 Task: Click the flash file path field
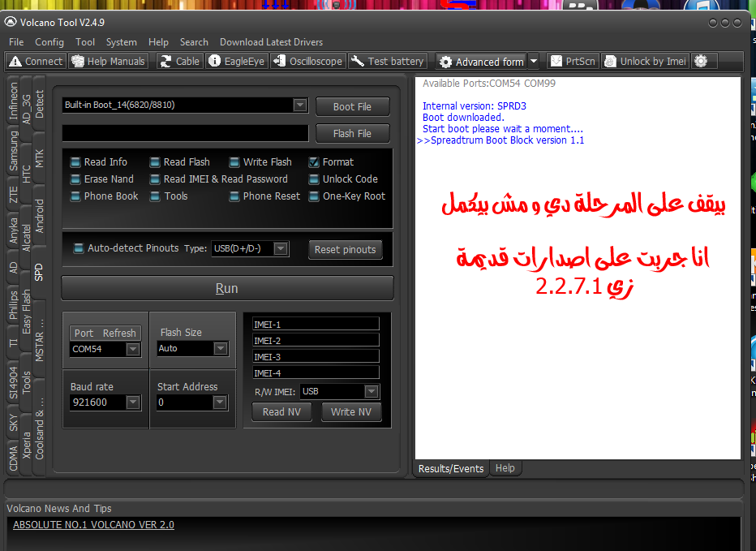(186, 133)
